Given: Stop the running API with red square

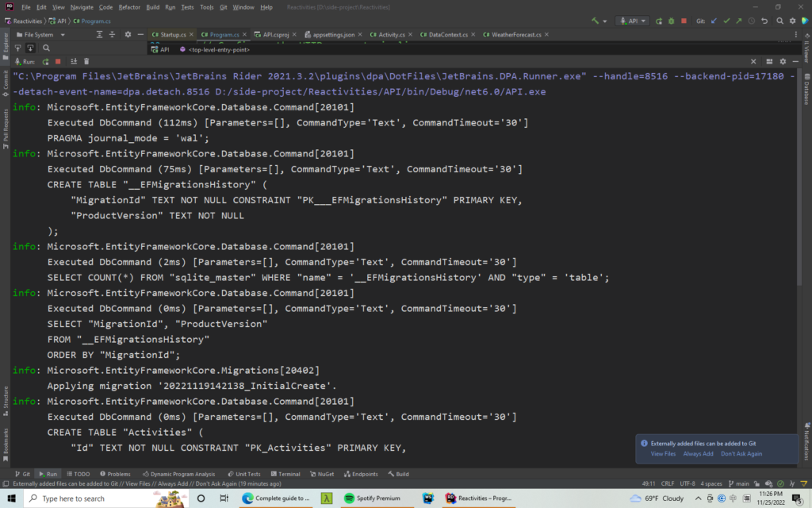Looking at the screenshot, I should 682,21.
